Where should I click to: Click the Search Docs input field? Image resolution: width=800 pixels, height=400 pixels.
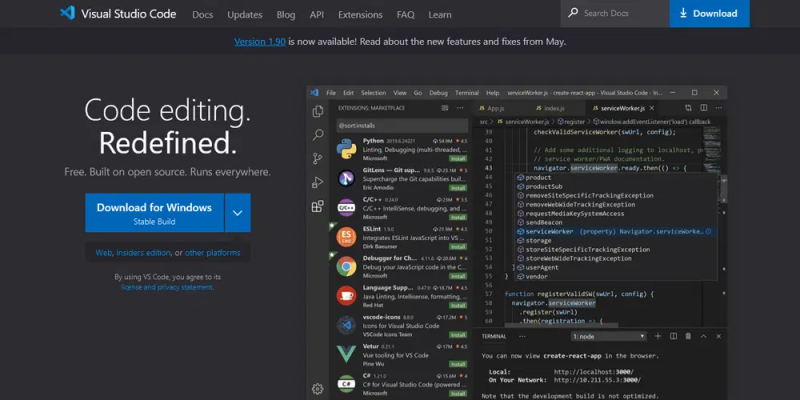pos(615,13)
